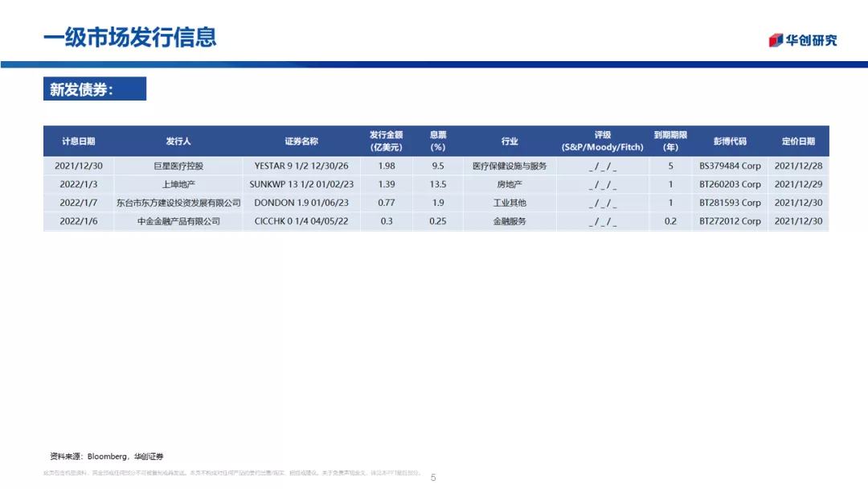This screenshot has height=489, width=868.
Task: Select Bloomberg code BS379484 Corp
Action: tap(730, 166)
